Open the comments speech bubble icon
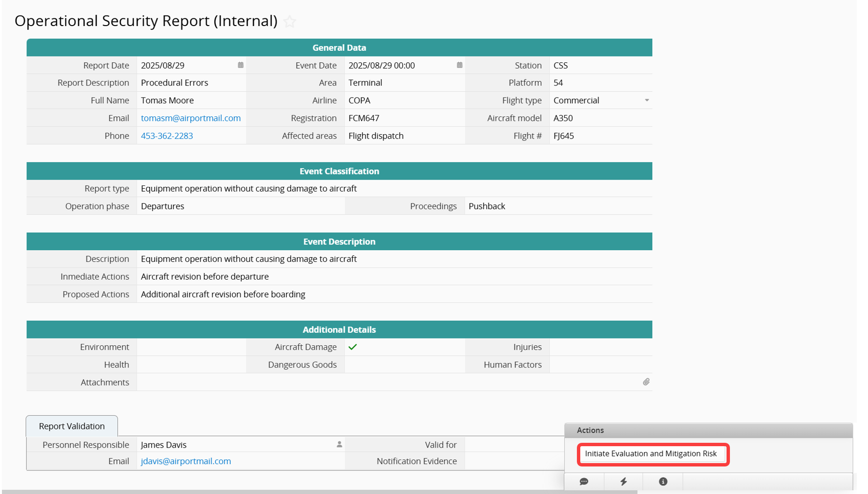Screen dimensions: 868x494 click(x=584, y=481)
